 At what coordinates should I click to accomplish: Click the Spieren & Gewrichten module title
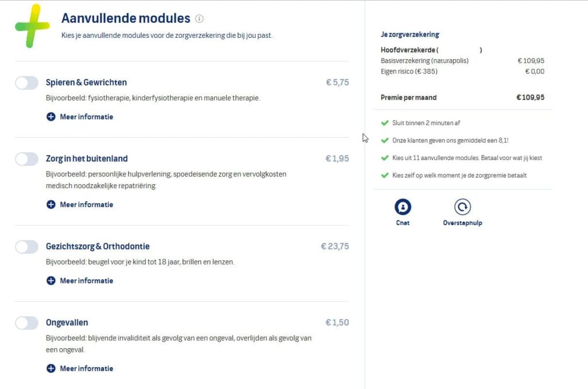point(86,83)
